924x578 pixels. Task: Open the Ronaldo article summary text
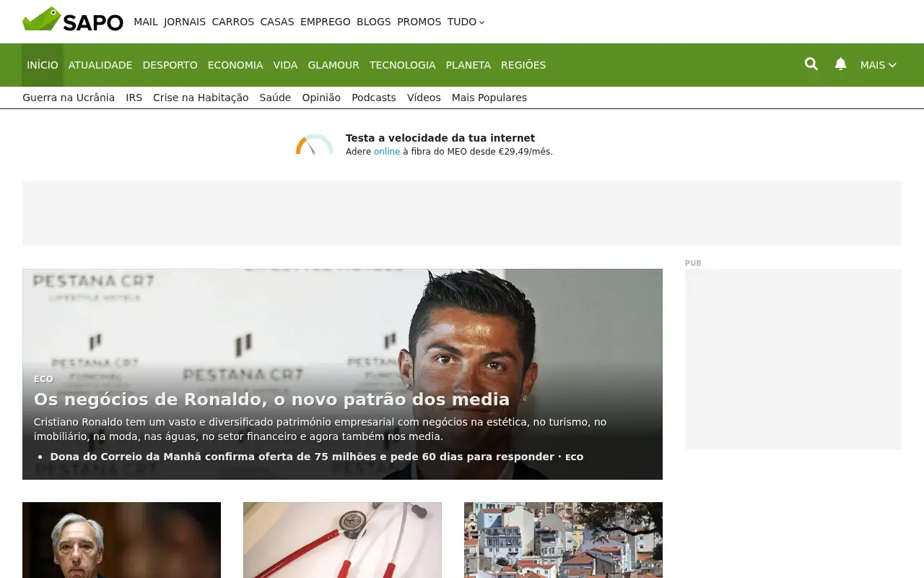coord(321,429)
